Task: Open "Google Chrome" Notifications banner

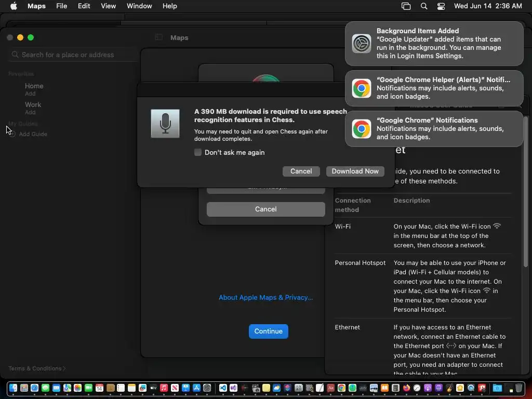Action: coord(434,129)
